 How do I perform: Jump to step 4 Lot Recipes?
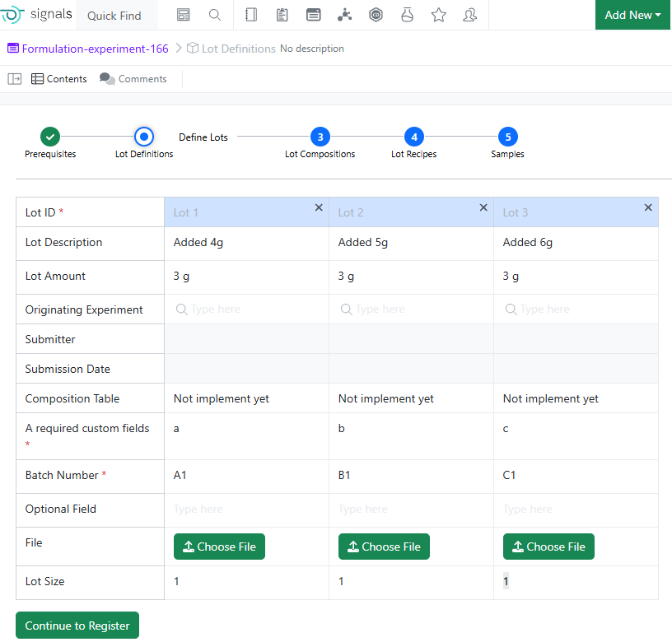click(x=414, y=137)
